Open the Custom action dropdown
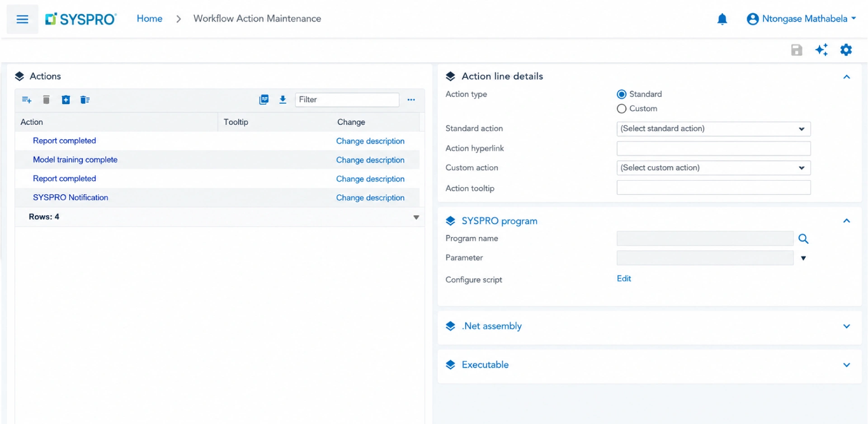 (x=713, y=168)
